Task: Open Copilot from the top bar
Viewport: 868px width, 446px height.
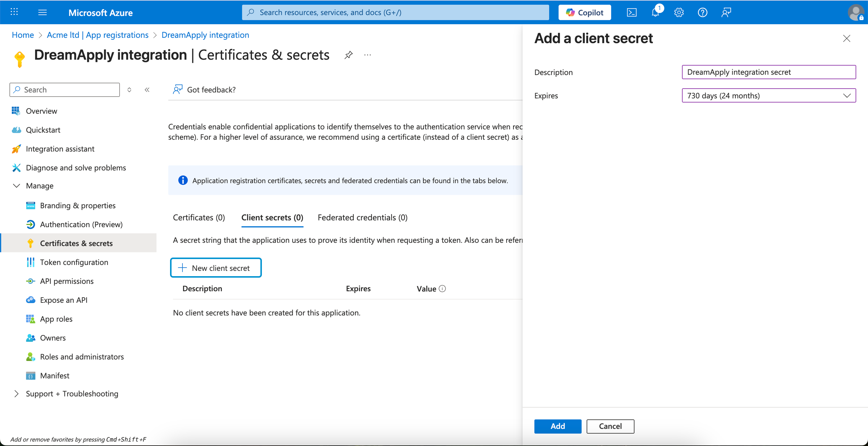Action: pos(585,12)
